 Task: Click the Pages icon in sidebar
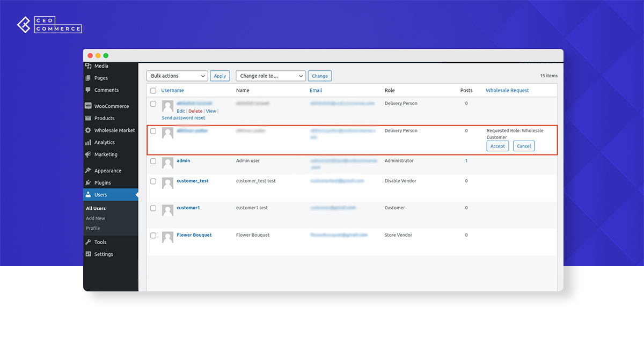[x=88, y=78]
